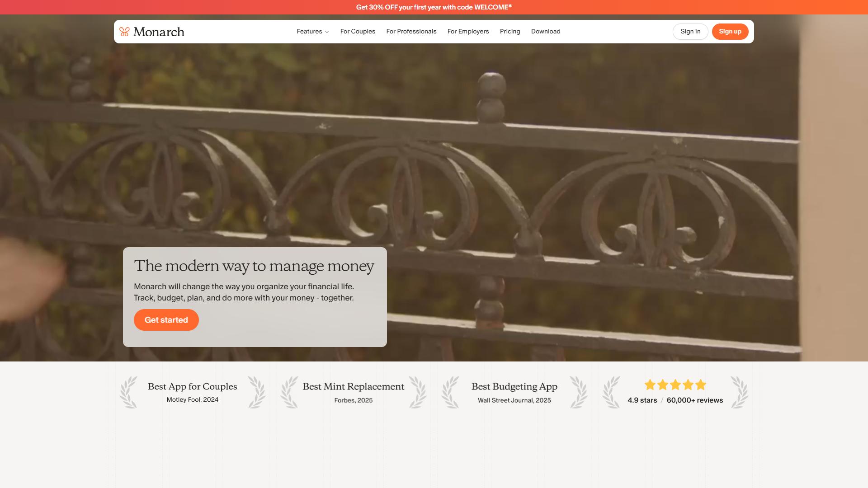Image resolution: width=868 pixels, height=488 pixels.
Task: Click the Monarch butterfly logo icon
Action: point(124,32)
